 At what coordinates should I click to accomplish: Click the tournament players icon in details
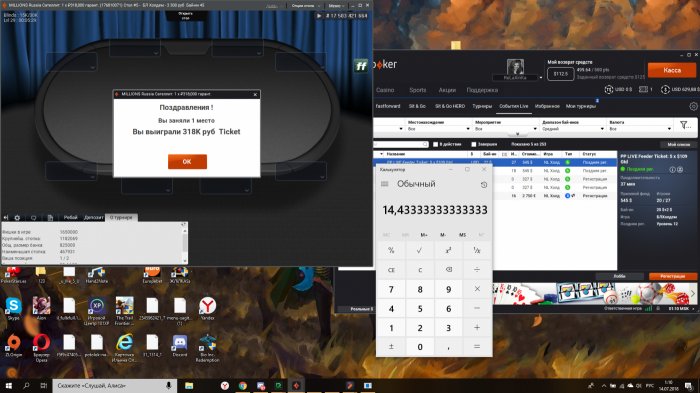(680, 170)
